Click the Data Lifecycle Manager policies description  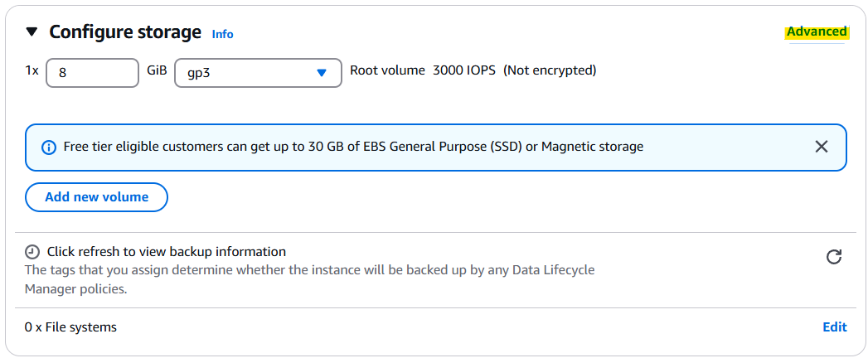click(310, 279)
